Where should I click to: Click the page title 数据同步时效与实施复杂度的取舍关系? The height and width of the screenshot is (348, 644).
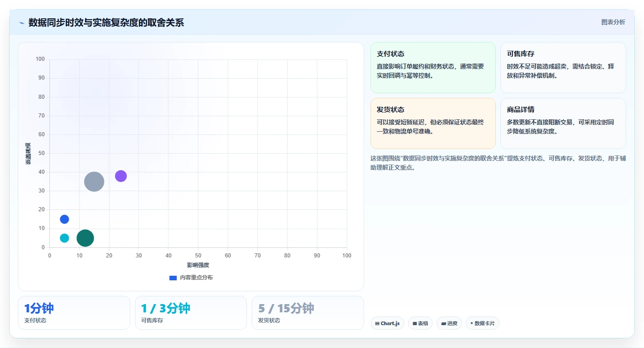coord(106,23)
